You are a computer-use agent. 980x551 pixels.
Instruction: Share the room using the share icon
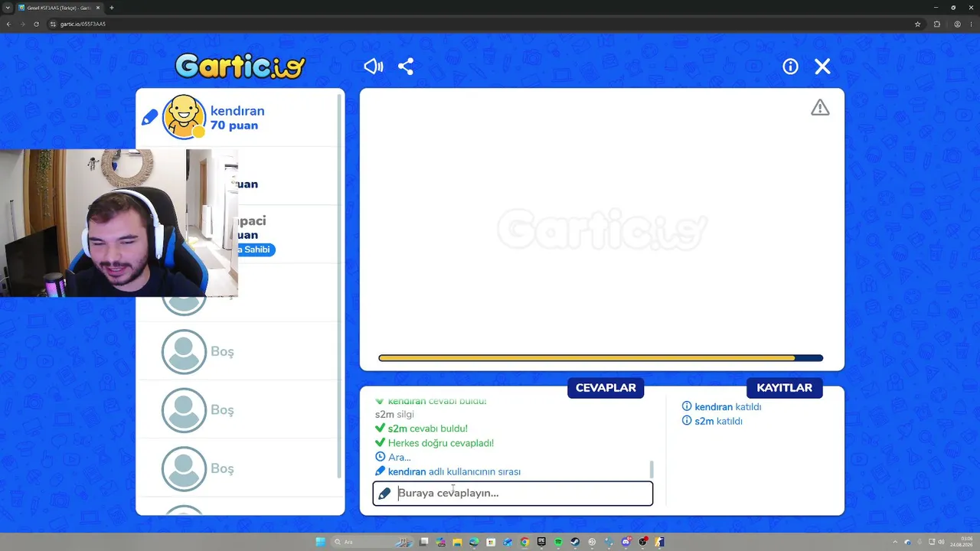[406, 67]
